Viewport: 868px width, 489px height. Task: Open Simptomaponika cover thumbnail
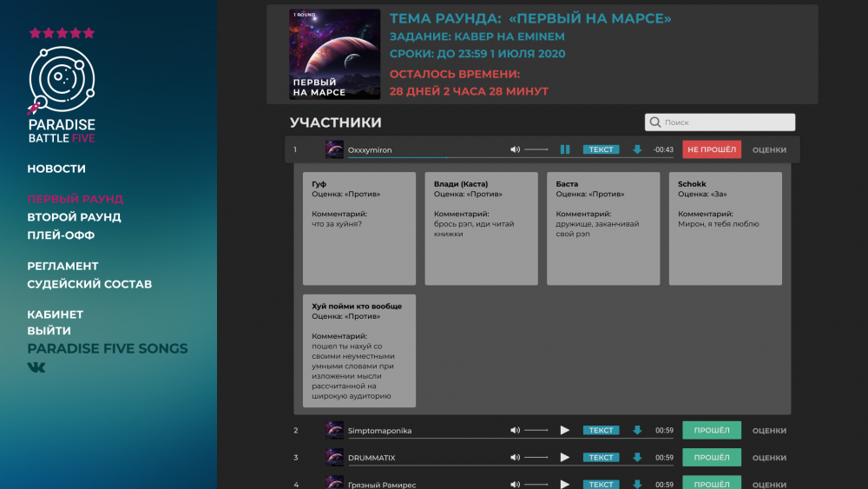click(x=334, y=430)
